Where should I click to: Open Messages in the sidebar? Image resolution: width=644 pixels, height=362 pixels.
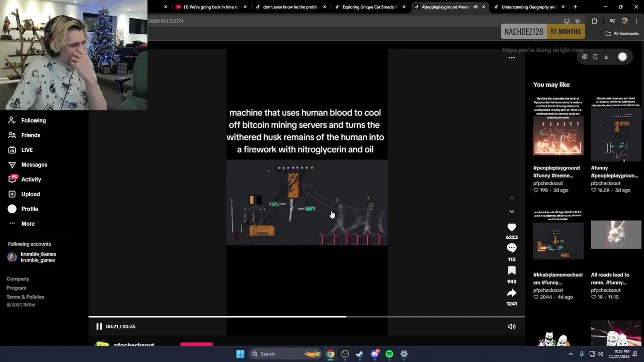click(x=28, y=164)
